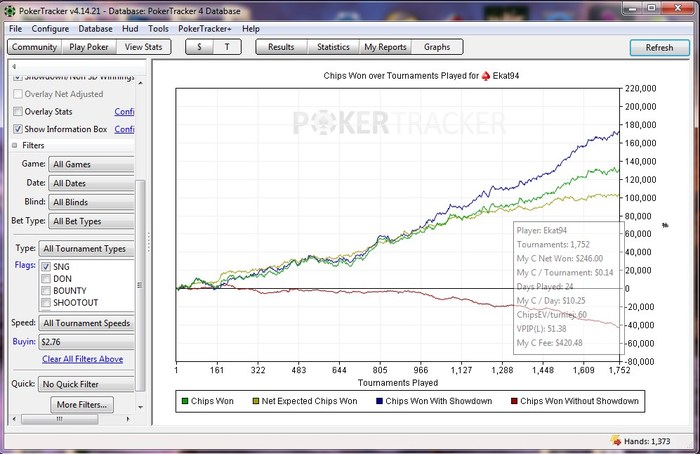Click the sidebar splitter grip handle
Screen dimensions: 700x454
point(149,242)
